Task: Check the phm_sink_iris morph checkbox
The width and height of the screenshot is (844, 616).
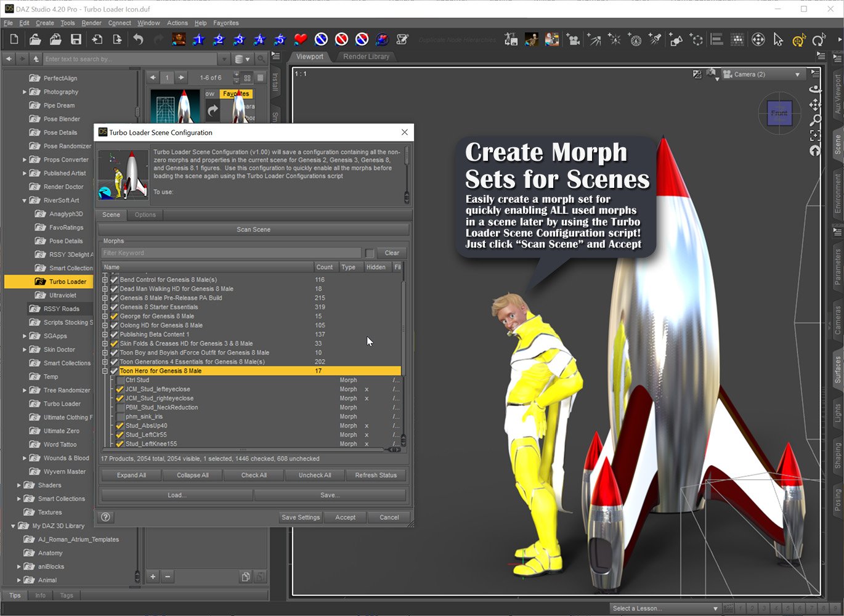Action: click(x=120, y=416)
